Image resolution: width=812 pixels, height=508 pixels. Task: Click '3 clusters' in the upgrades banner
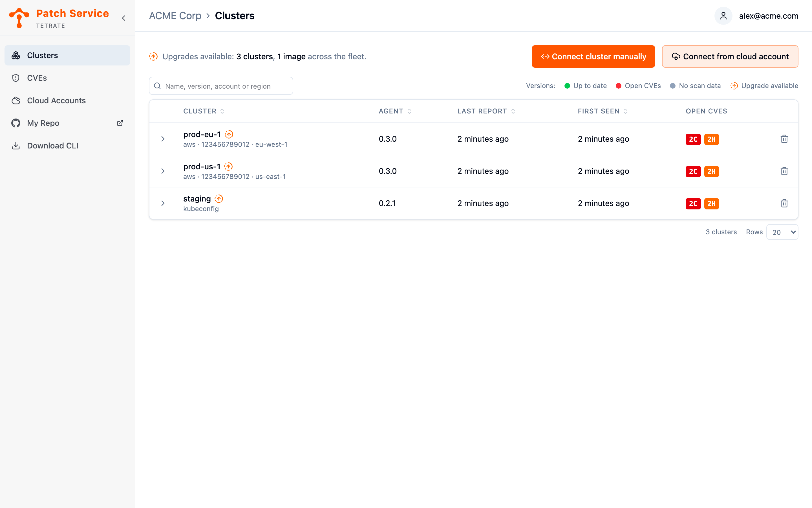(x=255, y=56)
